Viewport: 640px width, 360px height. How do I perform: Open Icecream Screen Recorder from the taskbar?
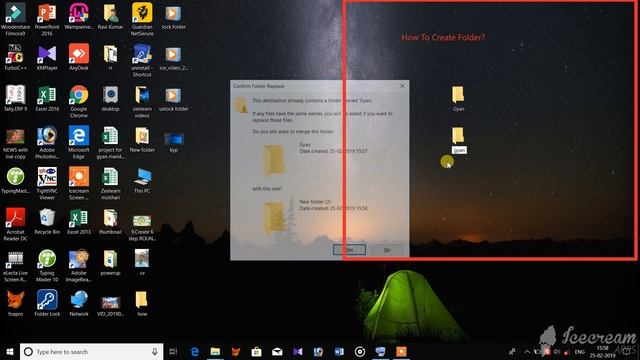(401, 351)
